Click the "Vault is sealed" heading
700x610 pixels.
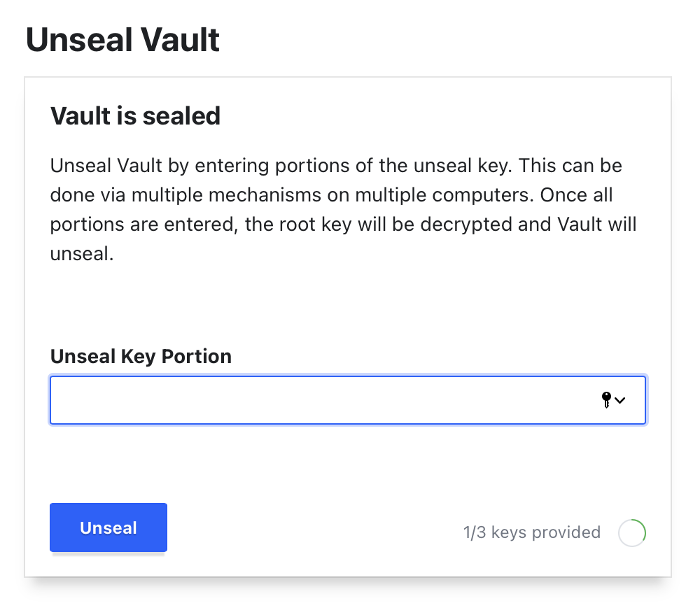coord(135,116)
